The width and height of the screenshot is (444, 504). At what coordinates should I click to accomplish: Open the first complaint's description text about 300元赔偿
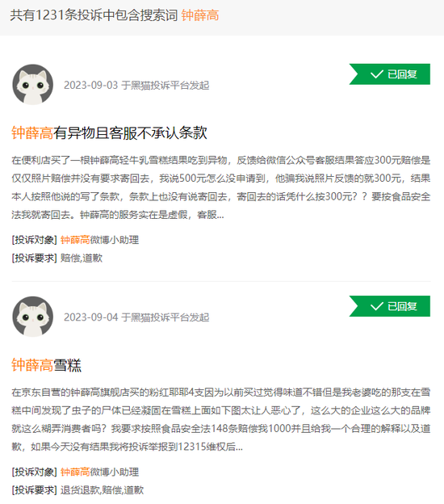tap(221, 187)
